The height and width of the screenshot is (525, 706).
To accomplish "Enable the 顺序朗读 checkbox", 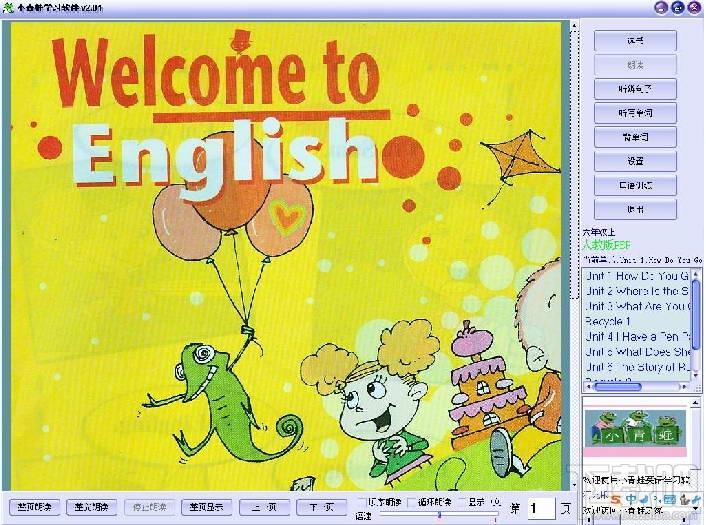I will 362,501.
